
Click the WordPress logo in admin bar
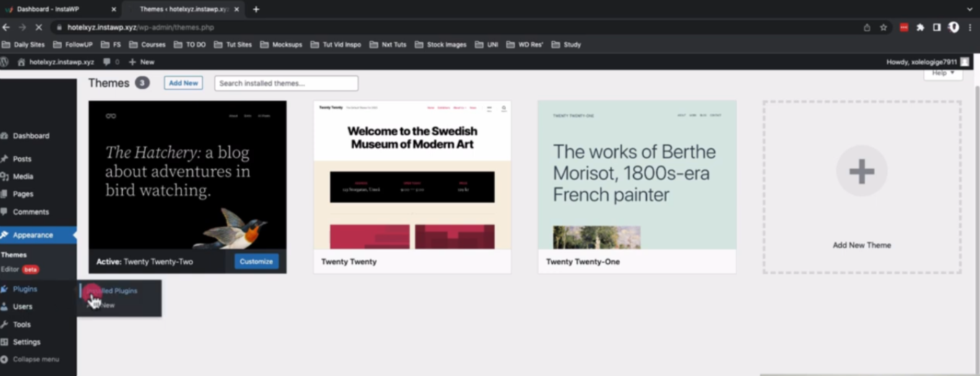coord(4,62)
